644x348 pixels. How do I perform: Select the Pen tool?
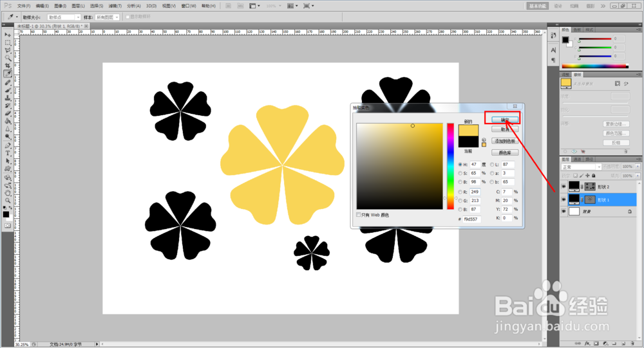click(x=7, y=145)
